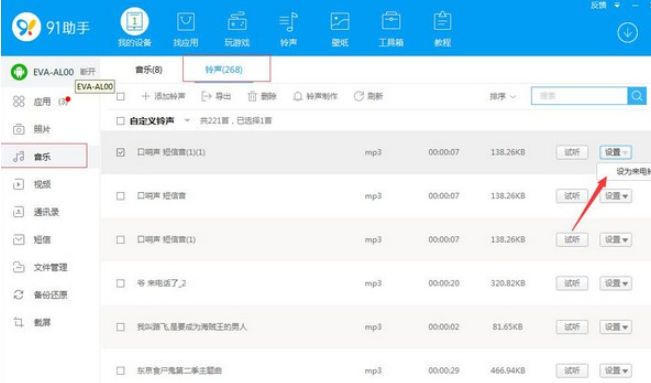Click 试听 for 爷 来电话了_2

[572, 283]
